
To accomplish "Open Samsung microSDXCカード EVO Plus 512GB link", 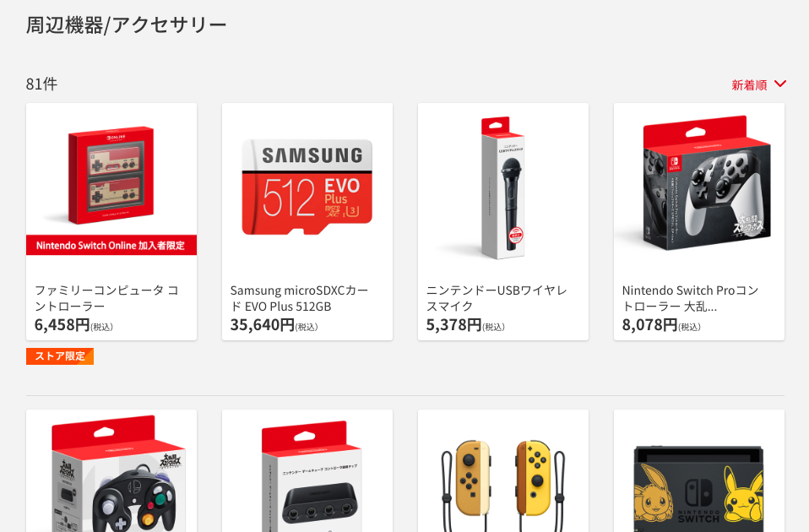I will coord(299,298).
